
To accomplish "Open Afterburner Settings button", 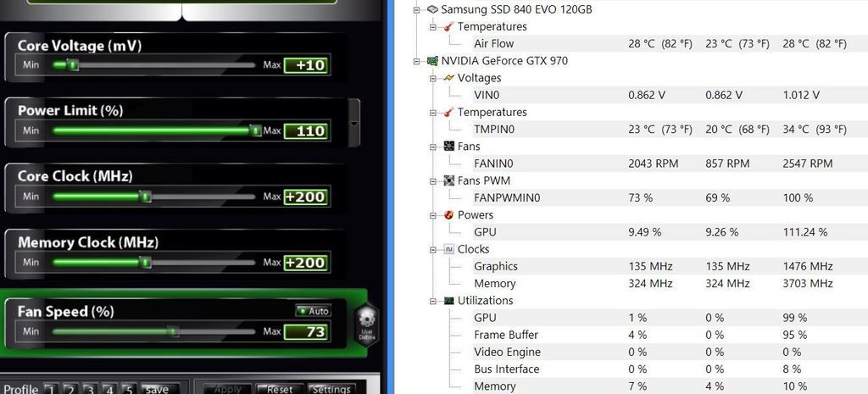I will 331,389.
